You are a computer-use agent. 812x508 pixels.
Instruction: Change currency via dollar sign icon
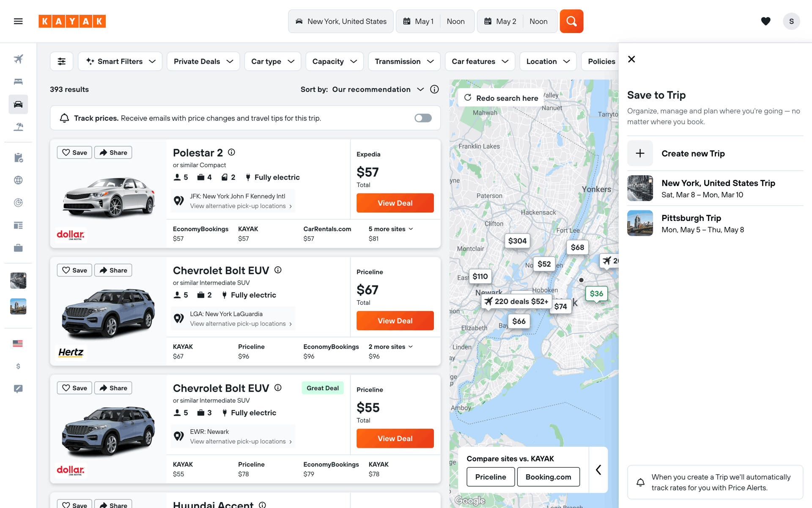pos(18,366)
